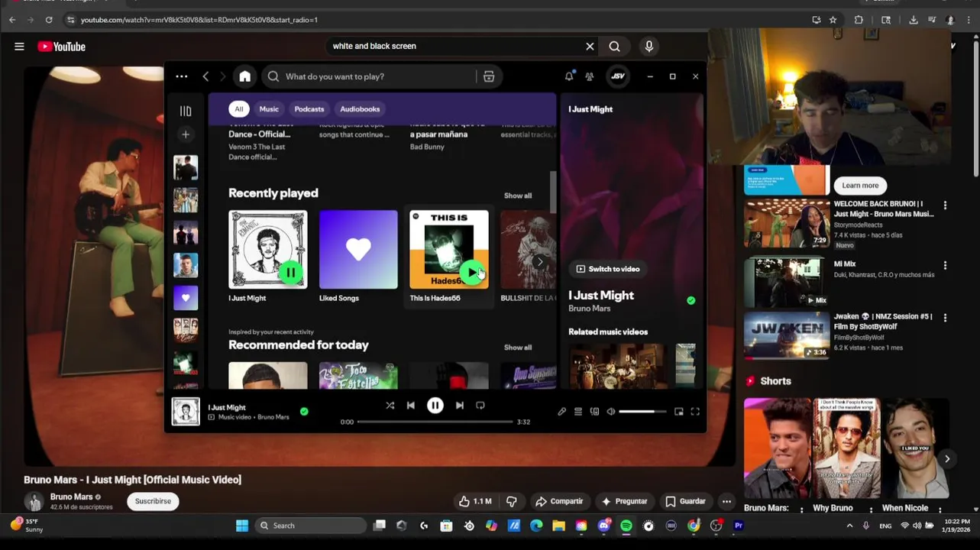Open Spotify three-dot main menu
The width and height of the screenshot is (980, 550).
click(x=181, y=76)
